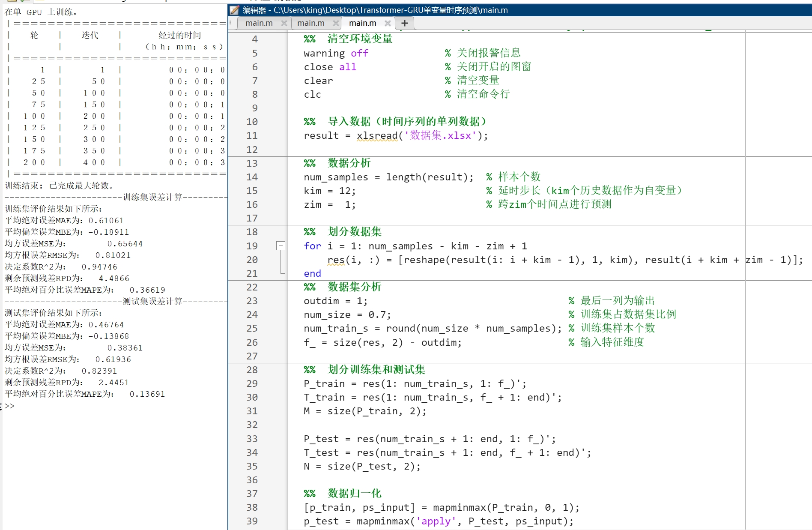Close the second main.m tab
812x530 pixels.
336,24
